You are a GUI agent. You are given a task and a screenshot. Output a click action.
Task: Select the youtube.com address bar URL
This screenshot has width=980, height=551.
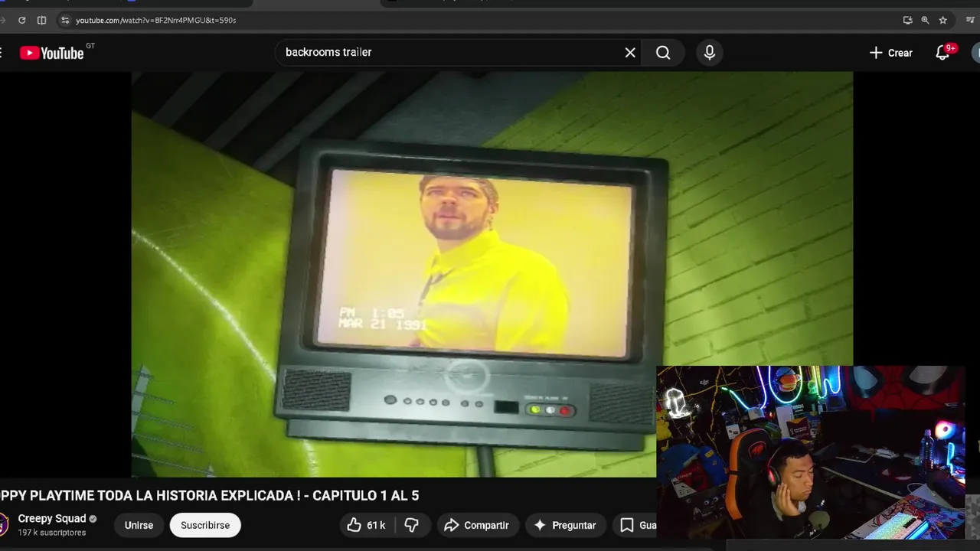(155, 20)
